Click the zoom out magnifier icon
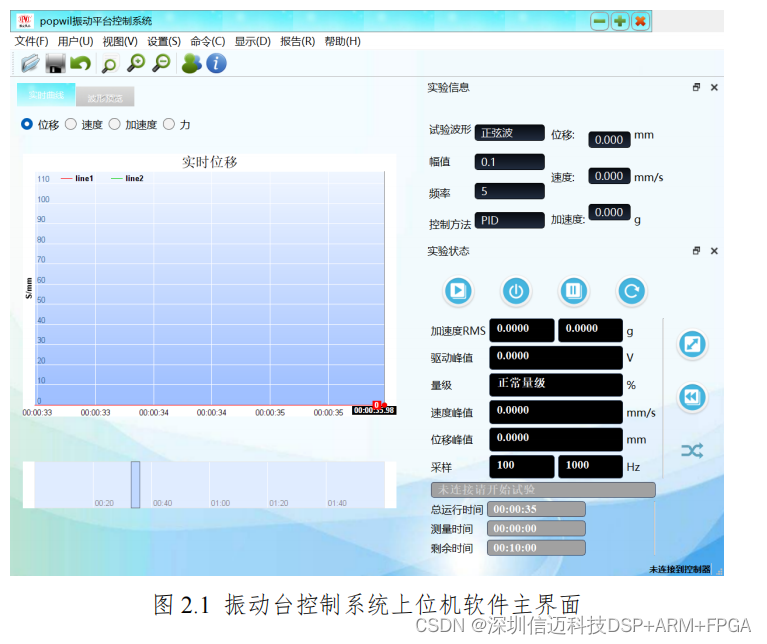This screenshot has width=767, height=644. coord(160,63)
